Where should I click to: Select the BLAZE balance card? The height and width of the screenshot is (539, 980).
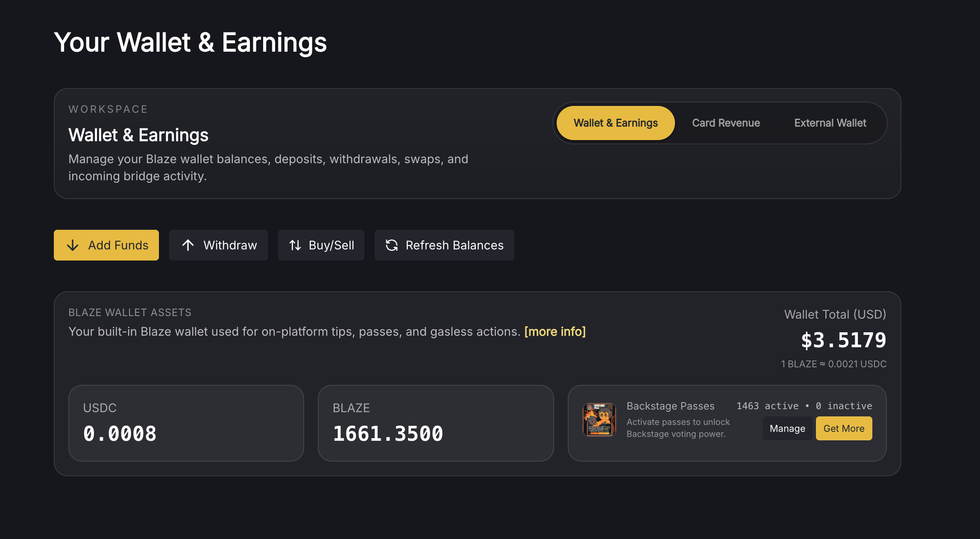click(x=436, y=423)
